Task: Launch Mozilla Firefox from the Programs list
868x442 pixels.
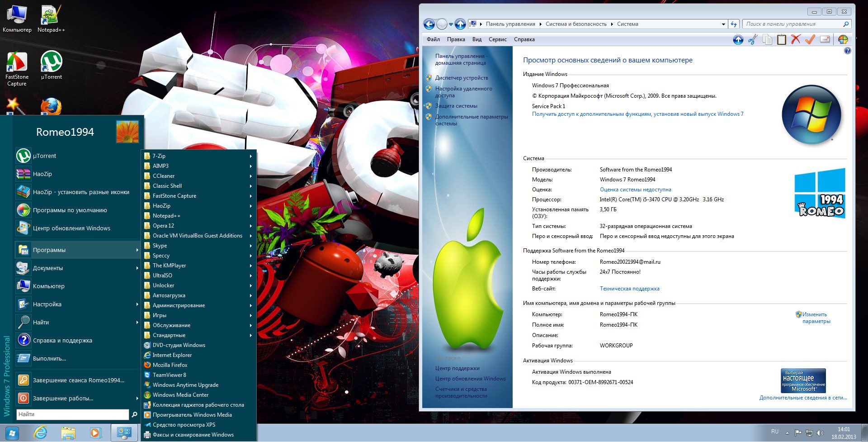Action: point(198,365)
